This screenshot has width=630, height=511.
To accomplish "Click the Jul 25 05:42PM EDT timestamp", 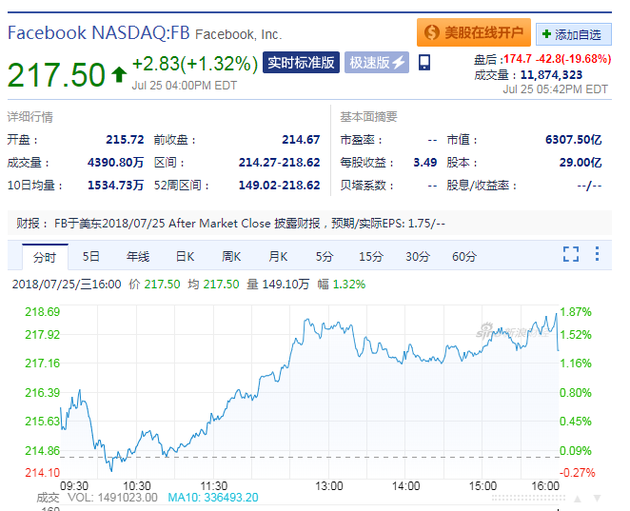I will pyautogui.click(x=555, y=89).
